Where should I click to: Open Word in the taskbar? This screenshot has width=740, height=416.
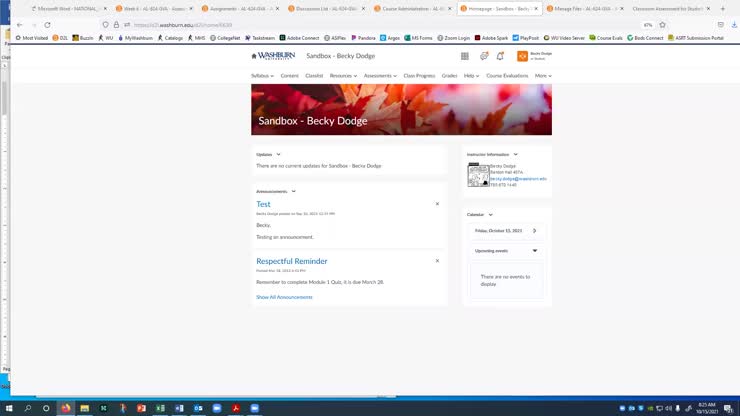[x=179, y=408]
